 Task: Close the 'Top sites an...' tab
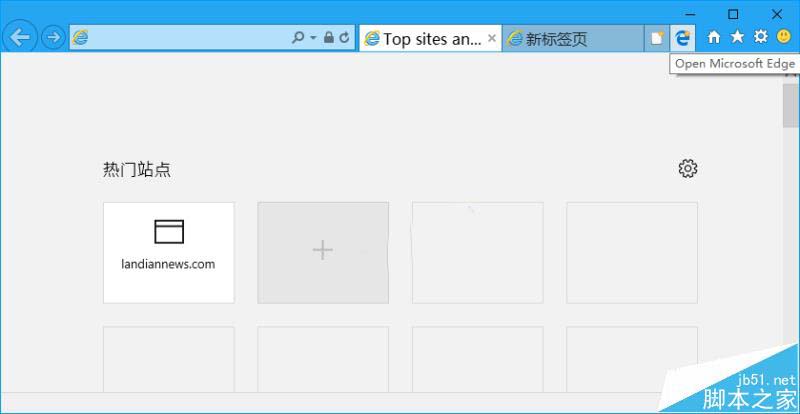492,38
